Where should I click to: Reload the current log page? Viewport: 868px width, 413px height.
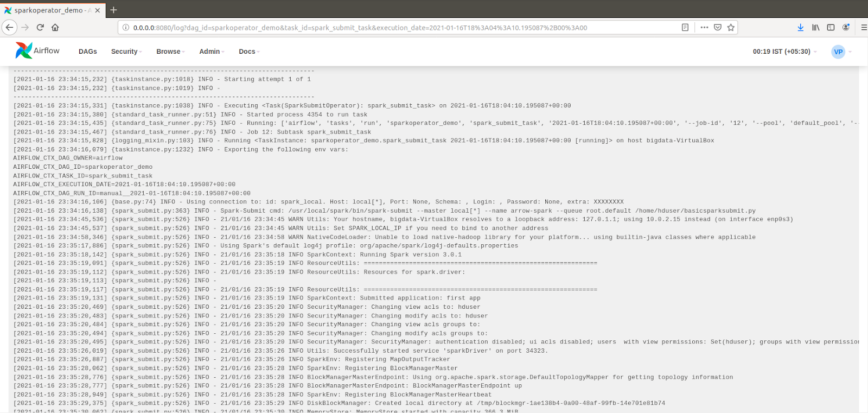40,27
